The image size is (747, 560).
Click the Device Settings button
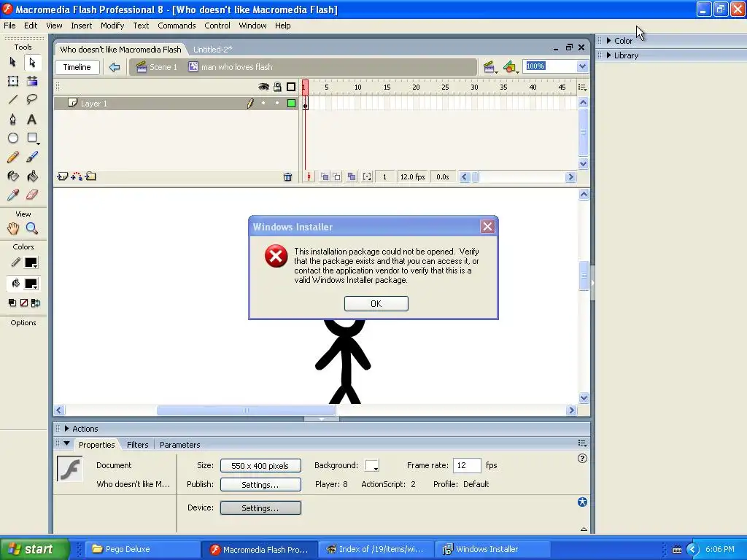pos(260,508)
